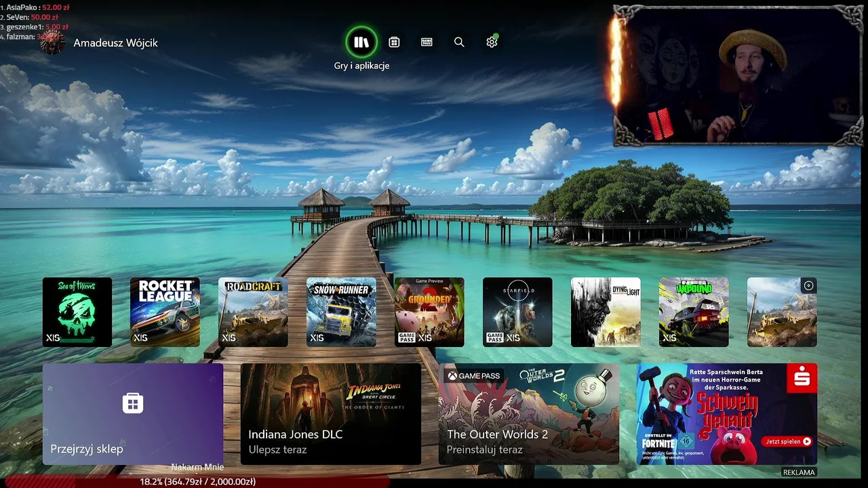Viewport: 868px width, 488px height.
Task: Click the streamer webcam overlay
Action: pos(738,75)
